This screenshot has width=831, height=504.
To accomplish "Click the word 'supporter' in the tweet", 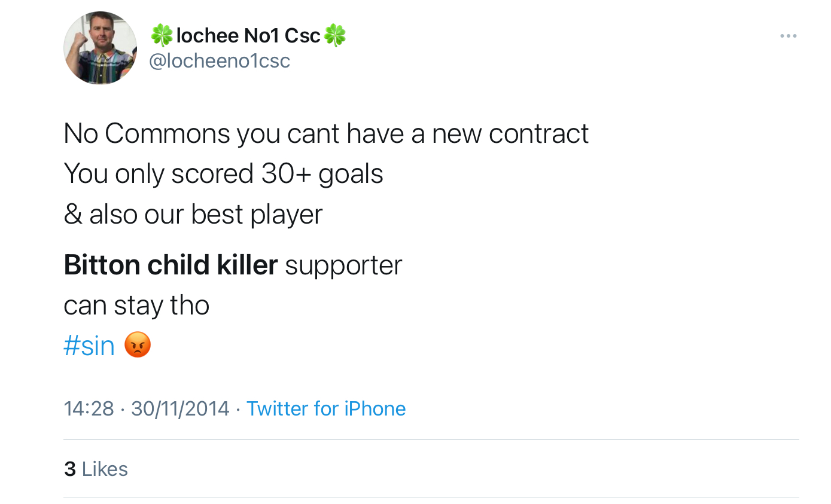I will 343,265.
